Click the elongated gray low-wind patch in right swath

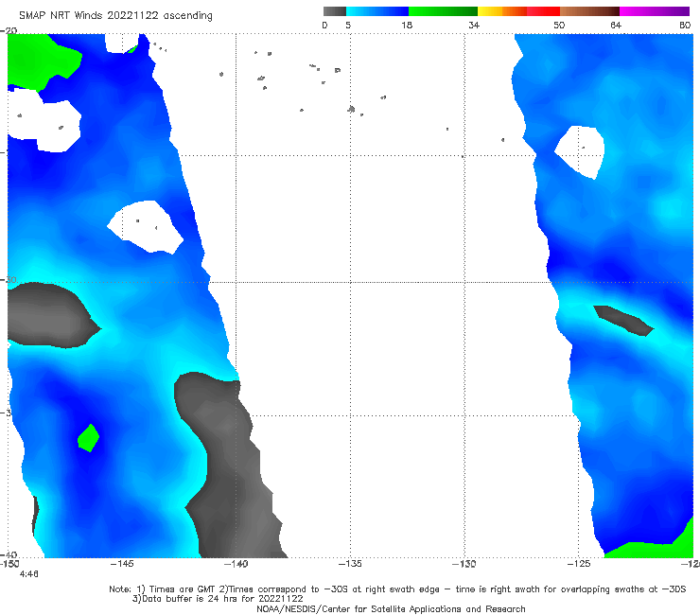coord(623,320)
